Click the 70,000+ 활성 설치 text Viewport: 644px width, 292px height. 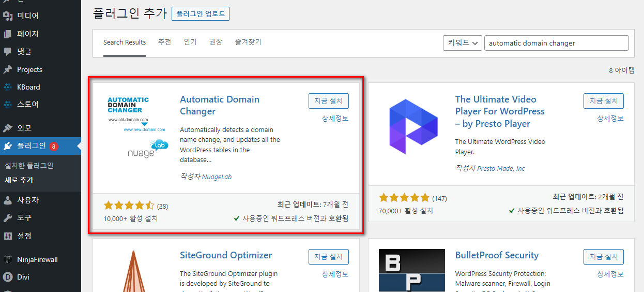click(x=406, y=211)
